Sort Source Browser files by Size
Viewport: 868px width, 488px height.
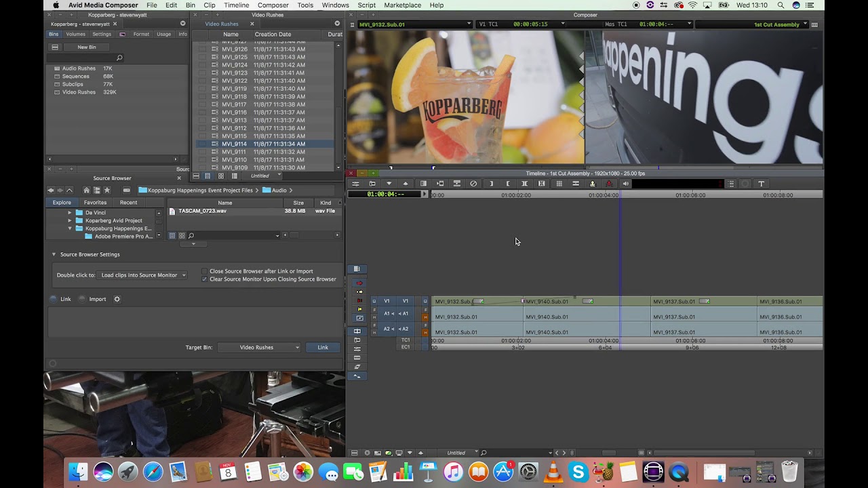298,203
